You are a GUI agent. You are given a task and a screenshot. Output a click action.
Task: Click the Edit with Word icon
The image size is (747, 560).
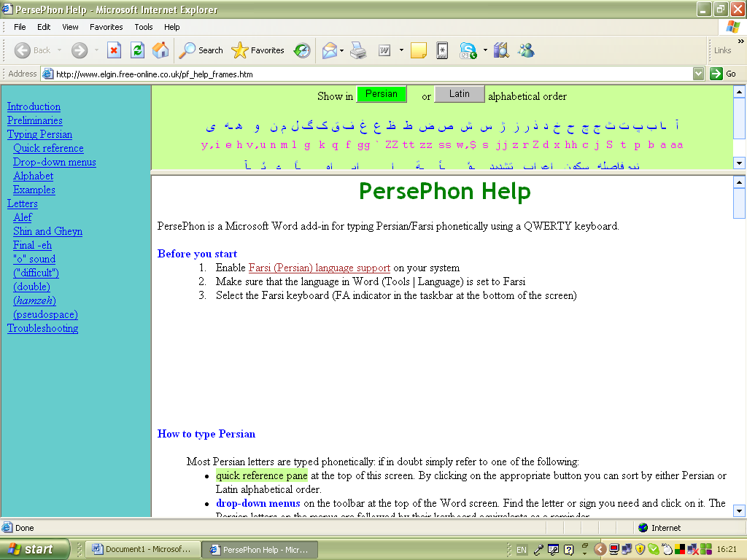384,50
